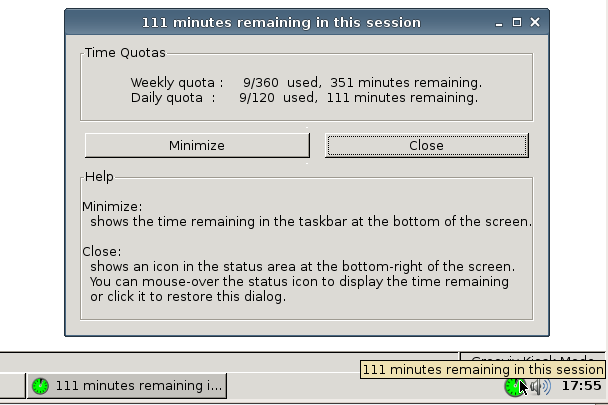Click the large Close button

pos(427,145)
